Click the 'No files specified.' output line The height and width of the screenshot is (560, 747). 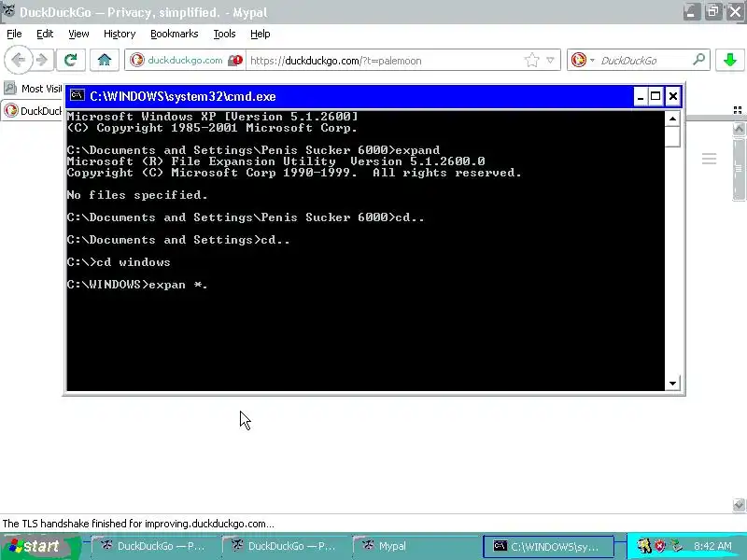pyautogui.click(x=137, y=195)
